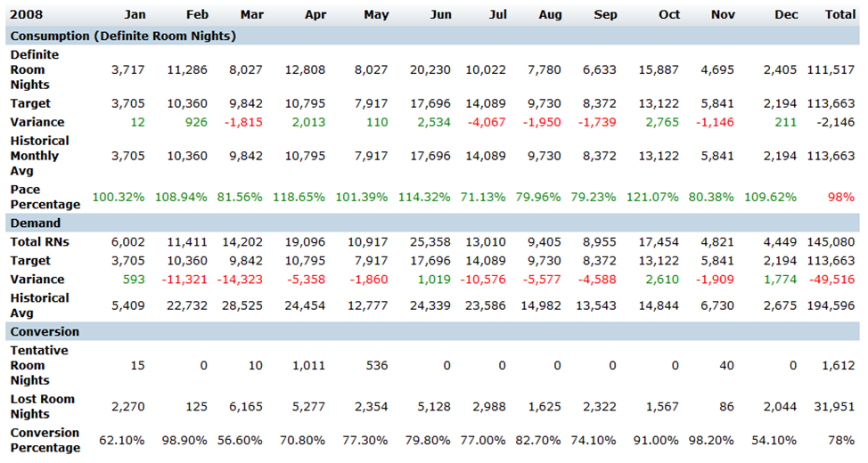Click the 2,270 Lost Room Nights value
The width and height of the screenshot is (868, 463).
(127, 407)
